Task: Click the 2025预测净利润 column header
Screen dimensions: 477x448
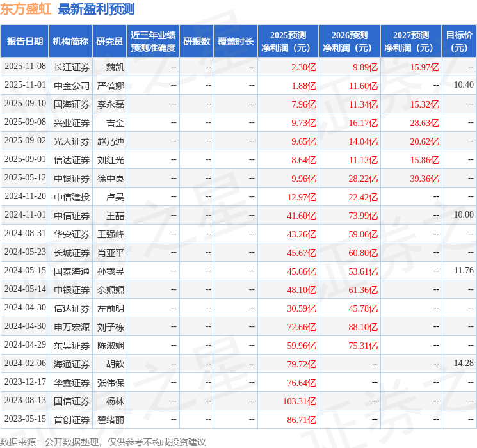Action: pos(288,41)
